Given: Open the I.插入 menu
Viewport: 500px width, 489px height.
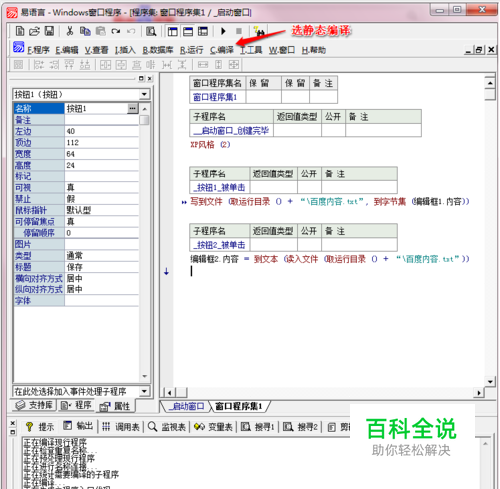Looking at the screenshot, I should pos(125,50).
